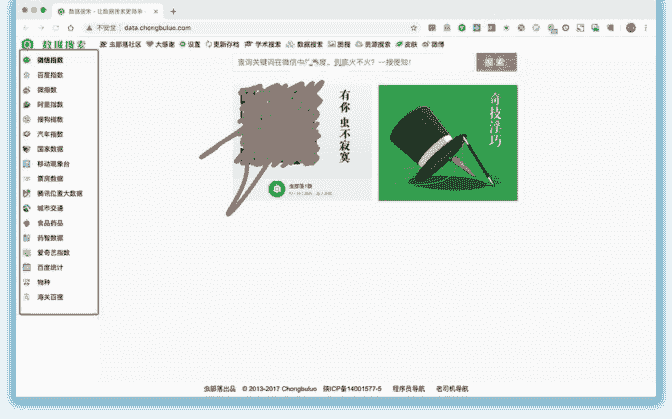Open 皮肤 in top navigation
672x419 pixels.
point(406,44)
